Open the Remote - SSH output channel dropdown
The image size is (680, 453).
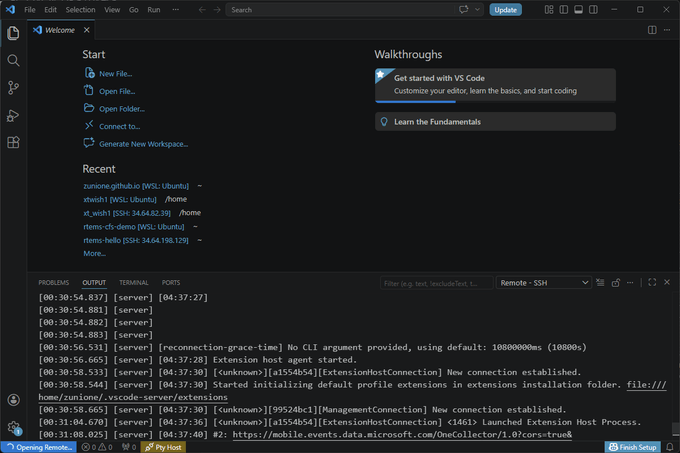coord(544,283)
